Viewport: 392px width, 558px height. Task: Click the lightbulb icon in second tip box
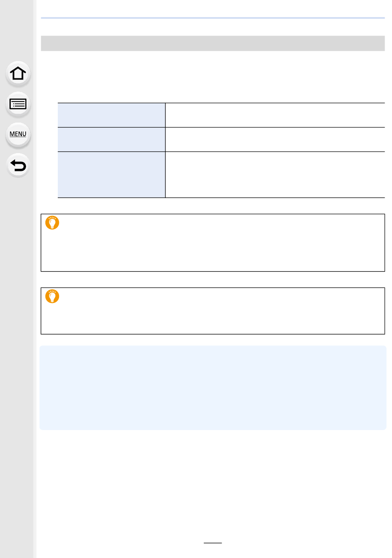(52, 296)
